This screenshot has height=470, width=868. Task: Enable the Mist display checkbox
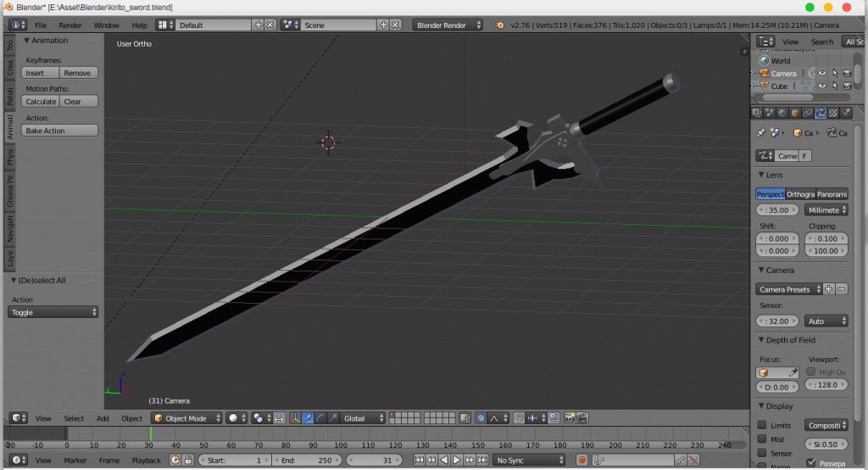click(762, 439)
